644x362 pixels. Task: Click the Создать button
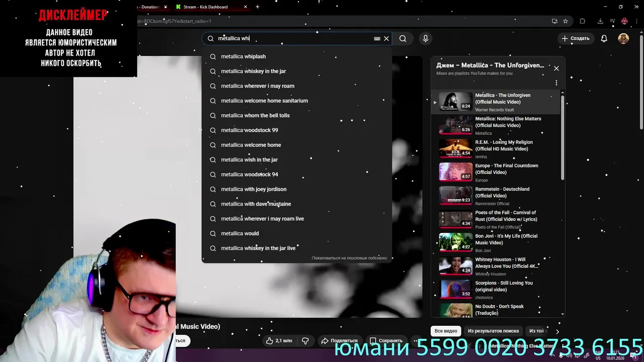pyautogui.click(x=576, y=39)
